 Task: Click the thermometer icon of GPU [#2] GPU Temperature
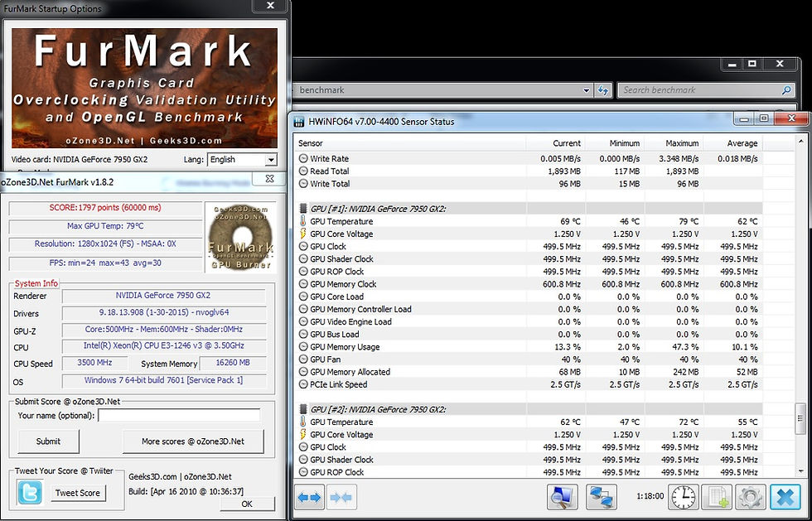(x=303, y=422)
